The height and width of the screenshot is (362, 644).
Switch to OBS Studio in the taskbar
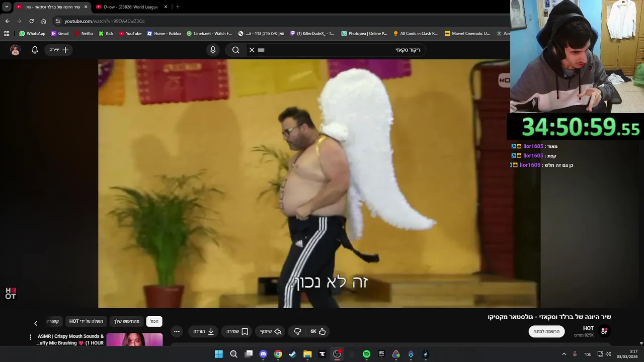[x=337, y=354]
